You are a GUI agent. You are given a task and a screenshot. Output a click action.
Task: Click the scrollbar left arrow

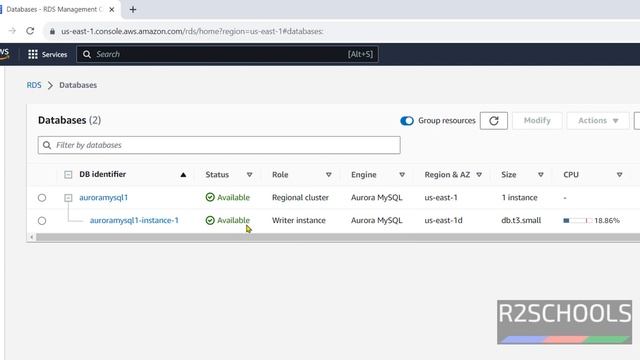point(31,237)
